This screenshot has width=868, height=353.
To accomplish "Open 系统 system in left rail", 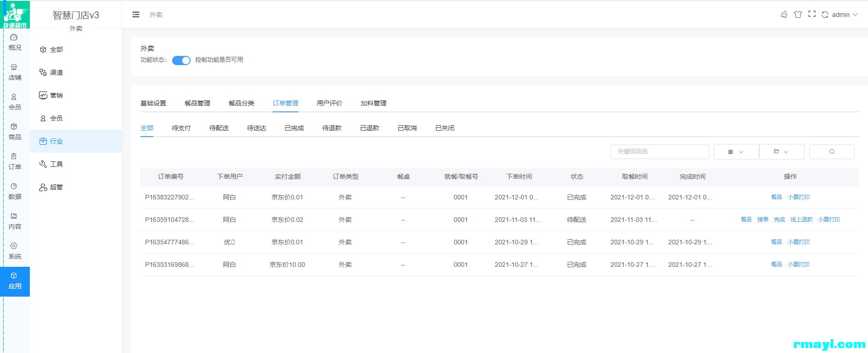I will (15, 251).
